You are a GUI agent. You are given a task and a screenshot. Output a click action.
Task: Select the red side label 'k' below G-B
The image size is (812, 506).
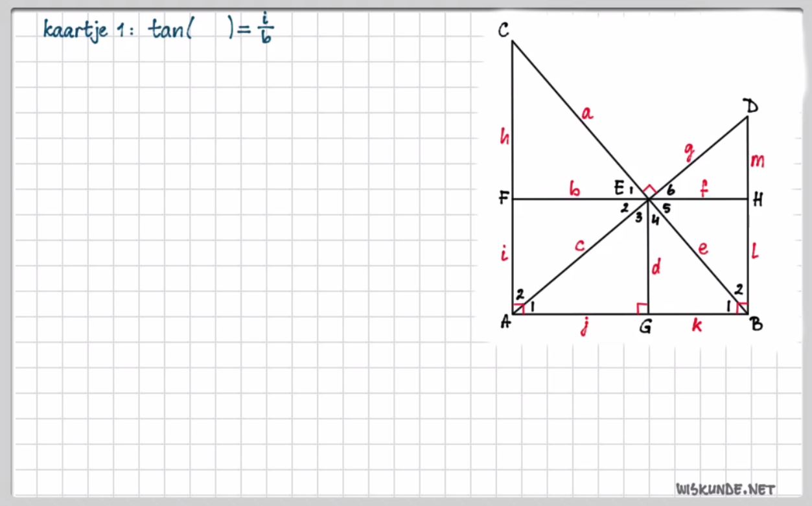coord(697,326)
